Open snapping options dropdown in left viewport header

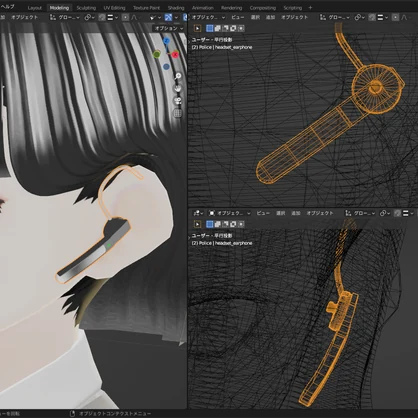[113, 17]
